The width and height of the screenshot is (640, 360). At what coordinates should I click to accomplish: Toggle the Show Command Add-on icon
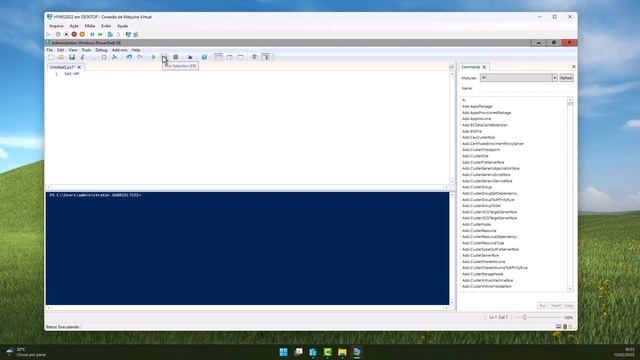(265, 57)
